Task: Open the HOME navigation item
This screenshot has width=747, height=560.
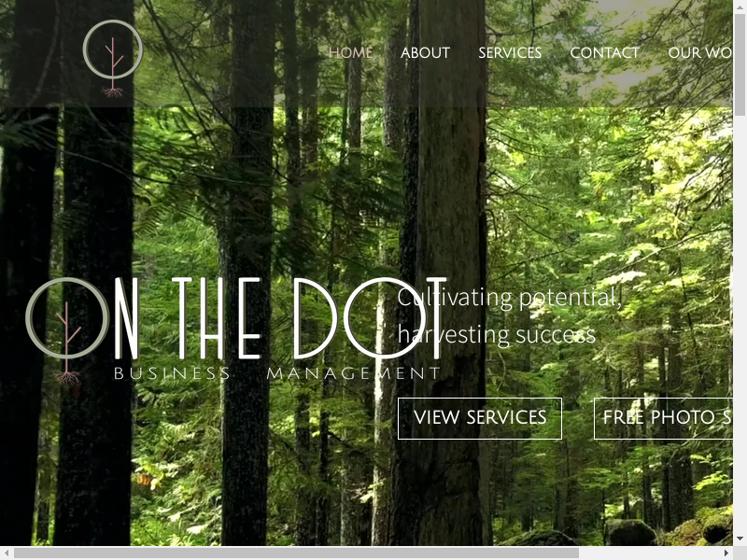Action: 351,52
